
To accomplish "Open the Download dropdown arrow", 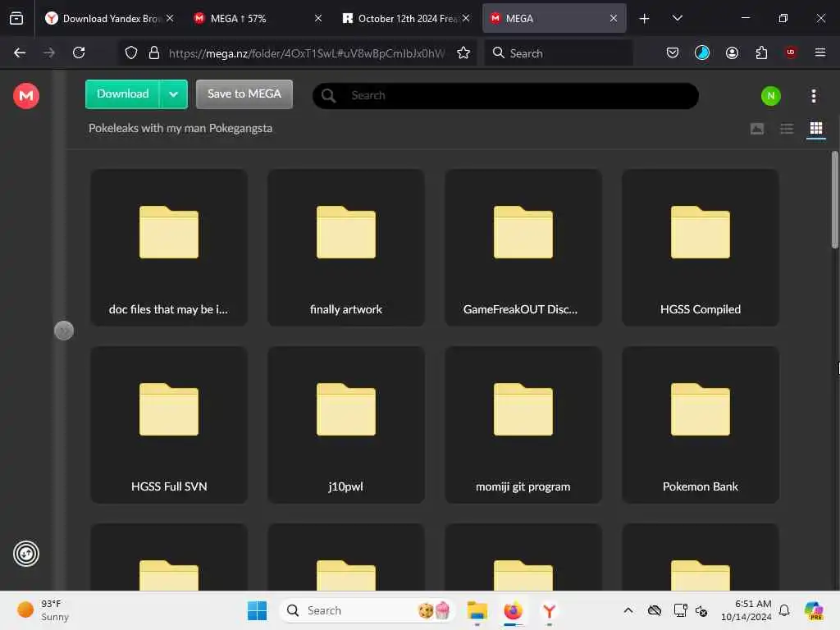I will 174,94.
